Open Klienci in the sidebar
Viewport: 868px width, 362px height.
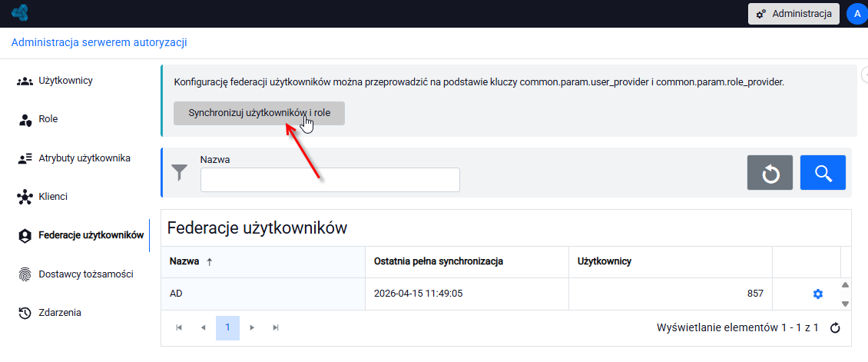coord(53,197)
